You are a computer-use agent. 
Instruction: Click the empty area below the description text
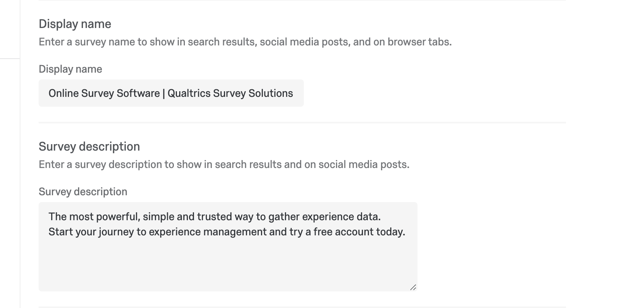coord(227,265)
